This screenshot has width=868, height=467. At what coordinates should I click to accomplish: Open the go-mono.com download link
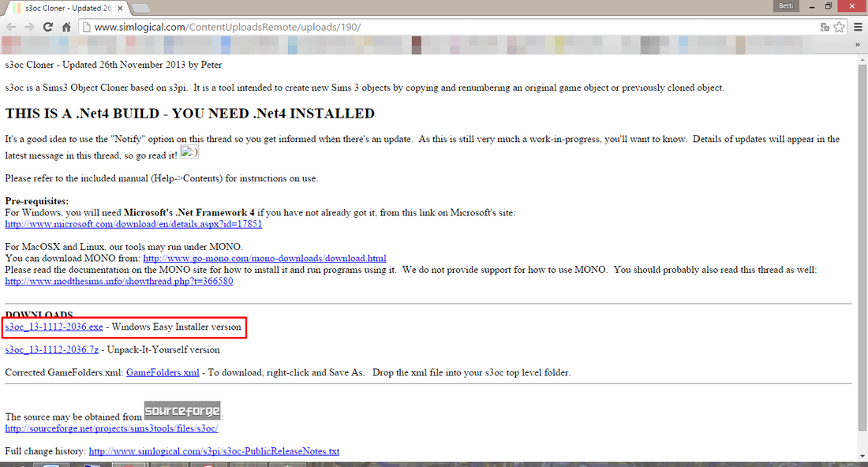264,259
